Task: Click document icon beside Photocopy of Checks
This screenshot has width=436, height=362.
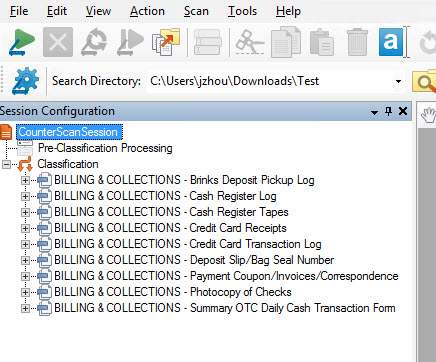Action: click(44, 292)
